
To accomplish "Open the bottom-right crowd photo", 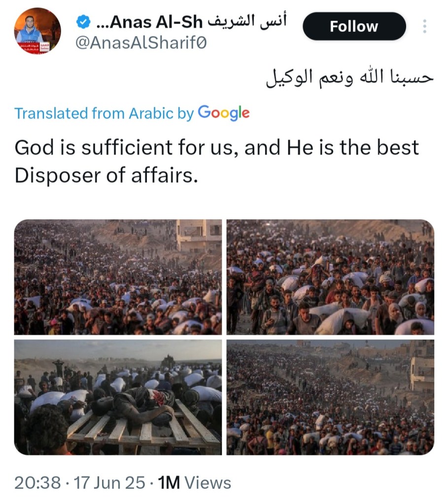I will 330,397.
